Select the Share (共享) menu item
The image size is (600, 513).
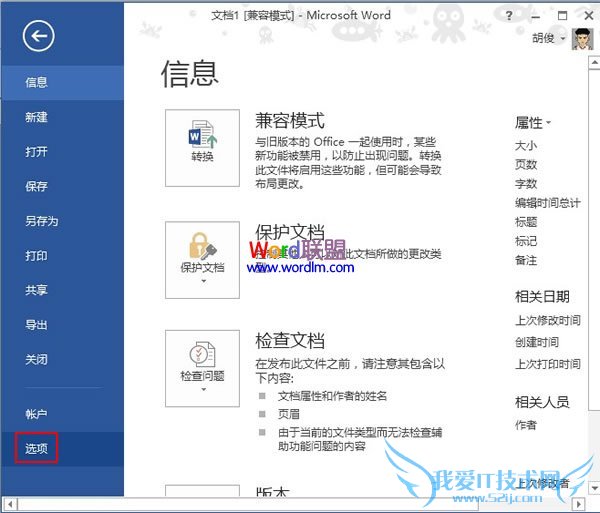tap(62, 290)
